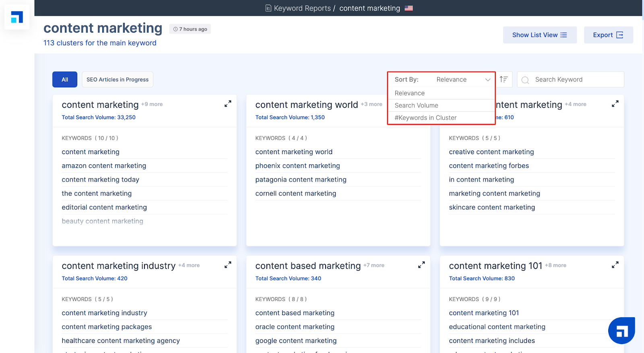Select 'Search Volume' sort option
This screenshot has width=644, height=353.
click(x=417, y=105)
